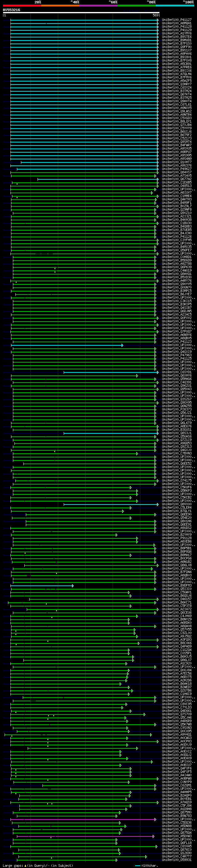
Task: Select hit label UniRef100_Q56FE7
Action: click(177, 250)
